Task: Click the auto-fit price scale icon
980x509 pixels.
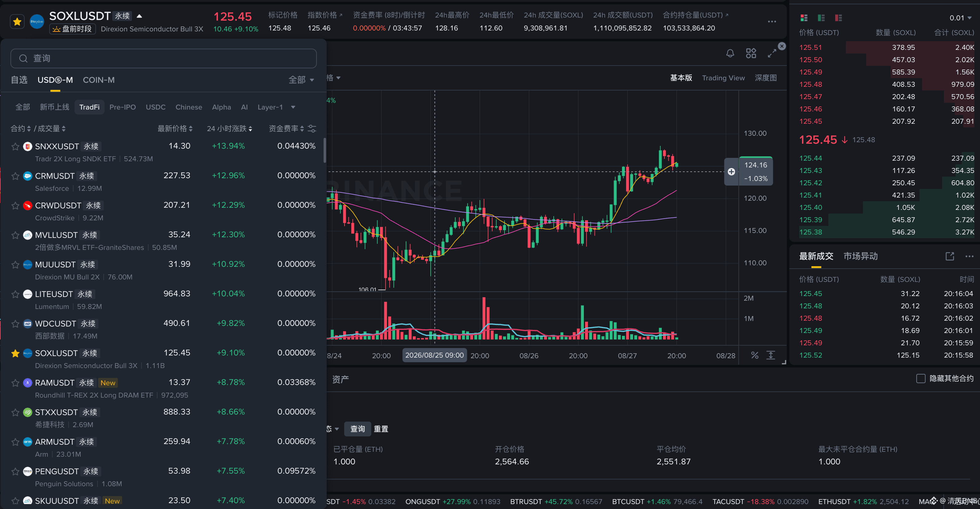Action: pos(771,355)
